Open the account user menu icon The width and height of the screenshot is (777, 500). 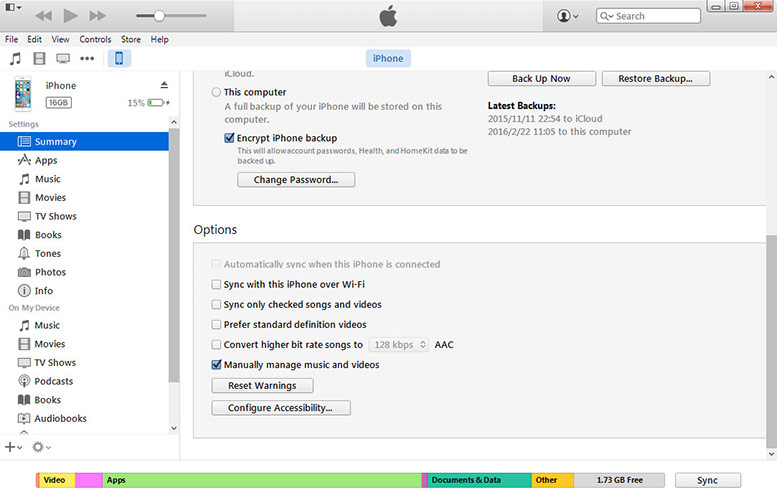(567, 16)
